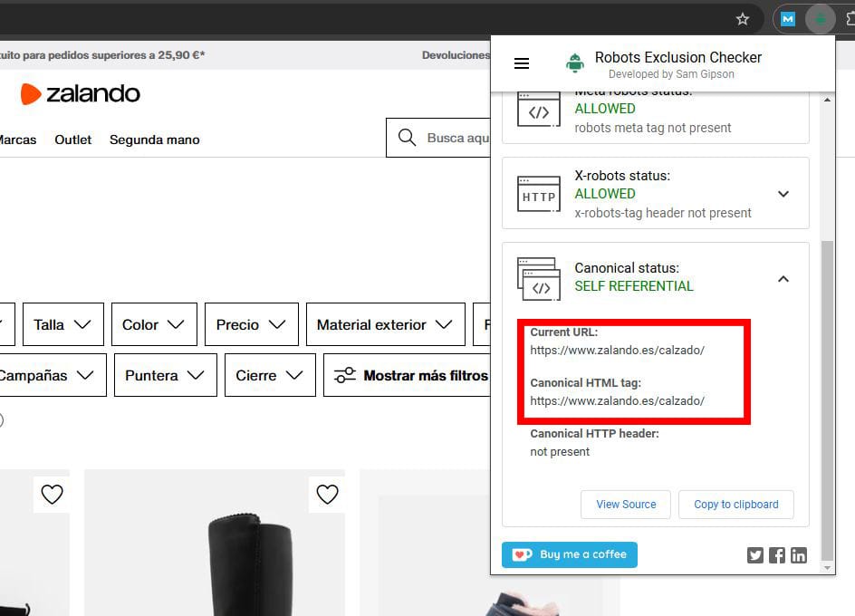Open the Talla filter dropdown
Screen dimensions: 855x616
(63, 324)
